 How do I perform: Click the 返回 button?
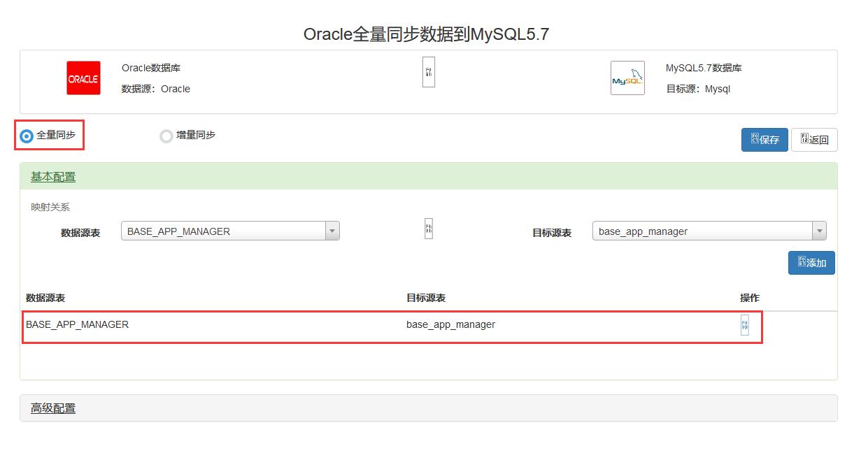pos(814,140)
